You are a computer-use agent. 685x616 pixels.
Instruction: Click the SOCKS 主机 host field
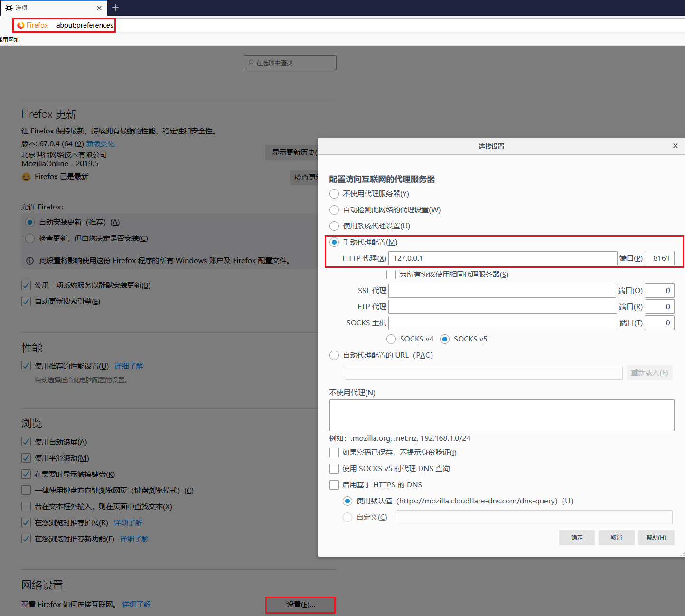click(x=503, y=323)
